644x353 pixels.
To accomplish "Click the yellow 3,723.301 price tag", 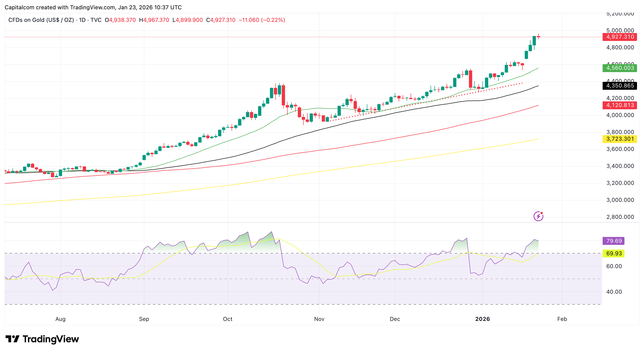I will pos(620,139).
